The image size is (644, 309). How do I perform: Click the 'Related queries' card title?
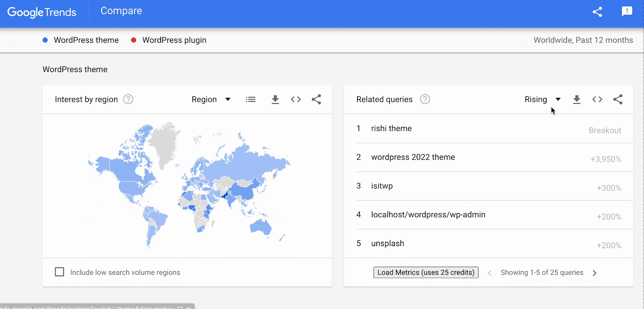pyautogui.click(x=384, y=100)
